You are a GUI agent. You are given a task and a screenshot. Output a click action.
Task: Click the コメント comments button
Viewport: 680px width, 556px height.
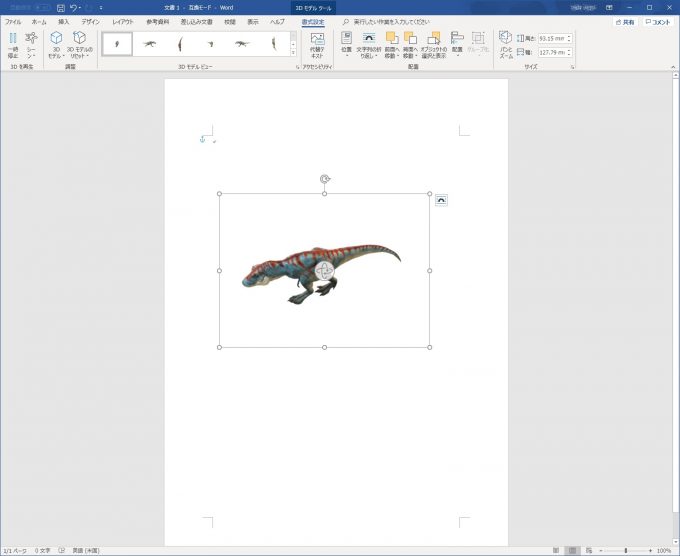click(658, 22)
